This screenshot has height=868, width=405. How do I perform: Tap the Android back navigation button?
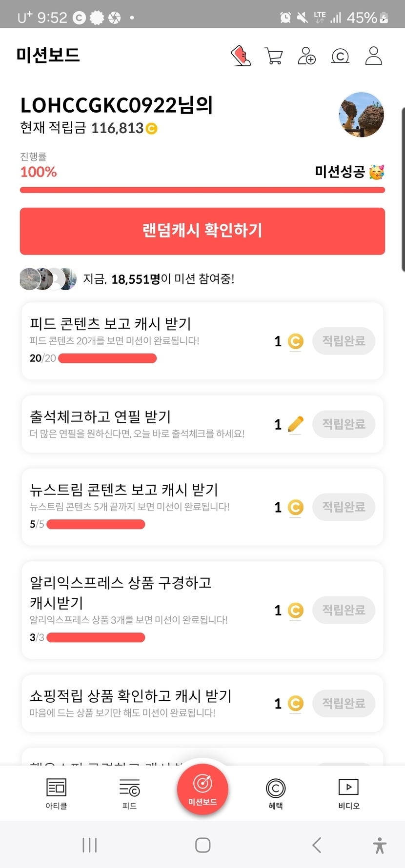[317, 845]
